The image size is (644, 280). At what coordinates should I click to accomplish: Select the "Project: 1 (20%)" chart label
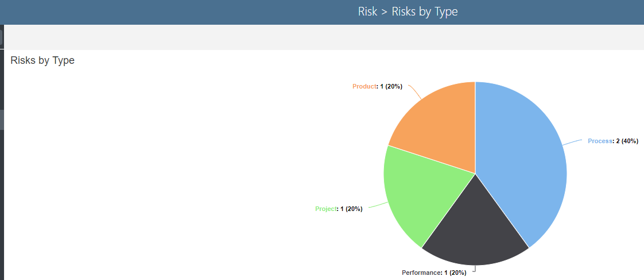[339, 209]
